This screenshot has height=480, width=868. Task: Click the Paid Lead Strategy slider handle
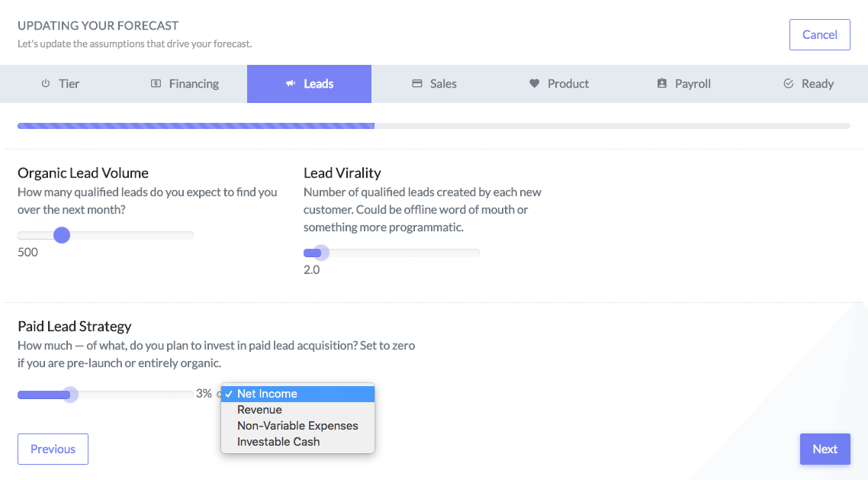click(70, 395)
